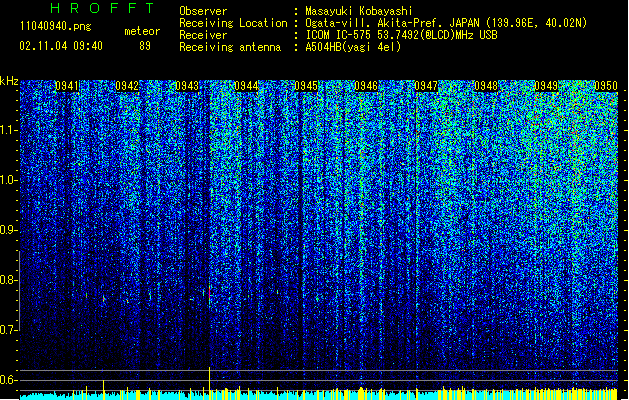The width and height of the screenshot is (629, 400).
Task: Click the 0950 time marker
Action: [606, 86]
